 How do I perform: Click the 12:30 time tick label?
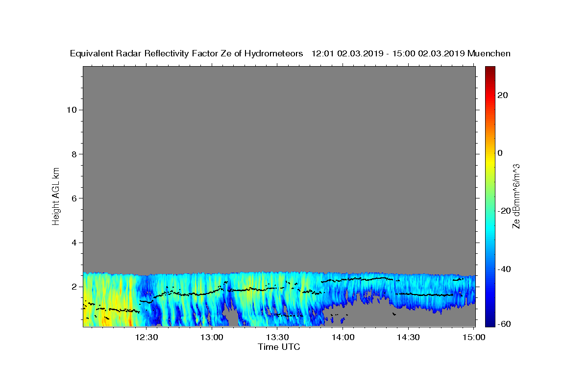pyautogui.click(x=147, y=337)
